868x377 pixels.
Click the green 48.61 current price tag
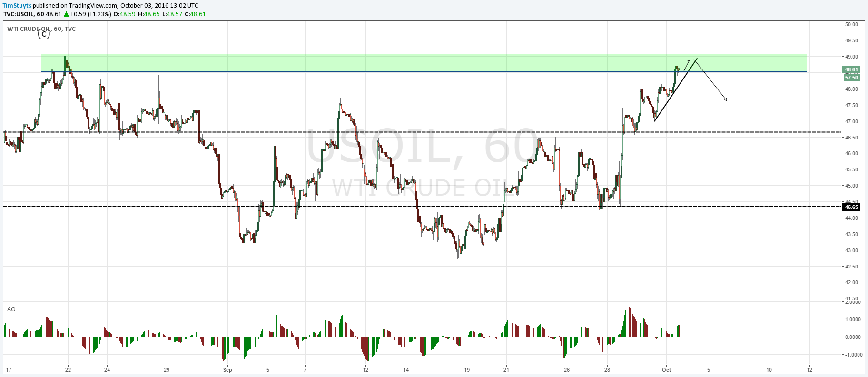851,69
